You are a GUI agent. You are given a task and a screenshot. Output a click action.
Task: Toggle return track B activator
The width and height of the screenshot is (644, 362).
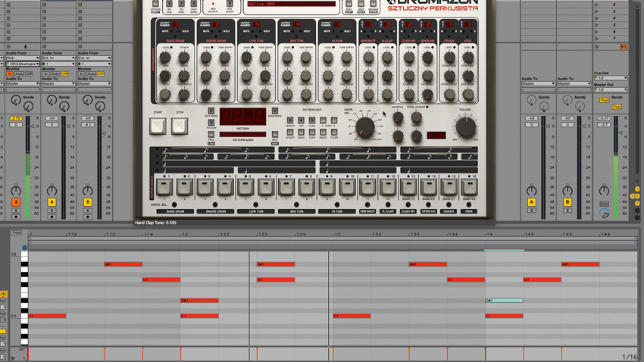click(x=567, y=202)
